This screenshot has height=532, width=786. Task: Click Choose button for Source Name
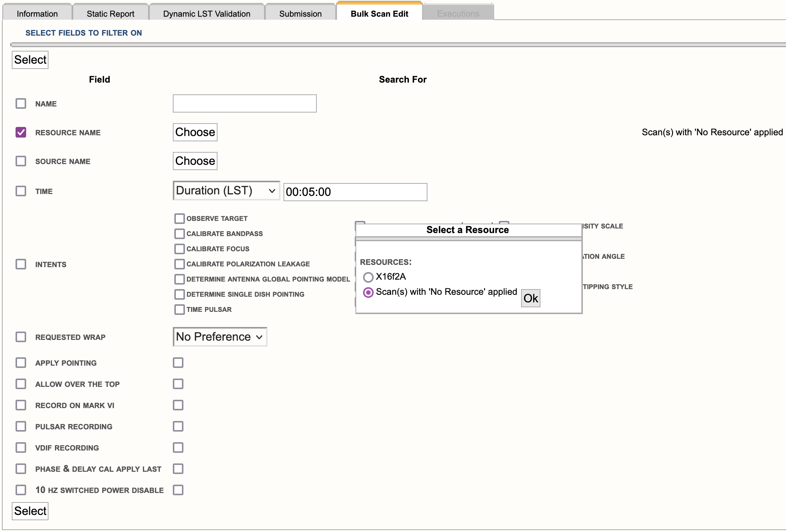click(x=195, y=161)
